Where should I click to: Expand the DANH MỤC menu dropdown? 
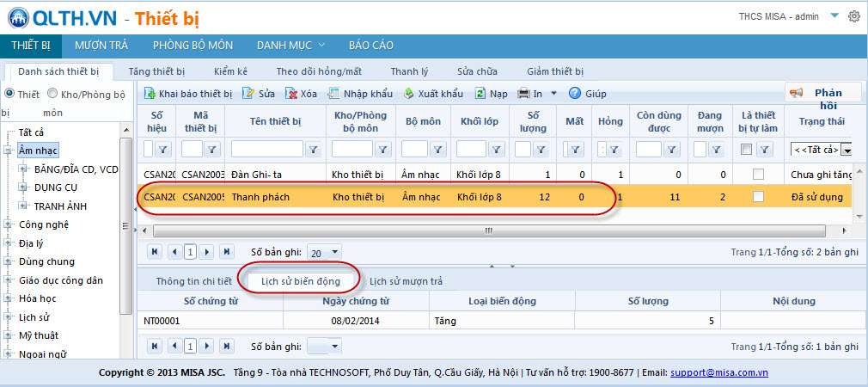pyautogui.click(x=290, y=46)
